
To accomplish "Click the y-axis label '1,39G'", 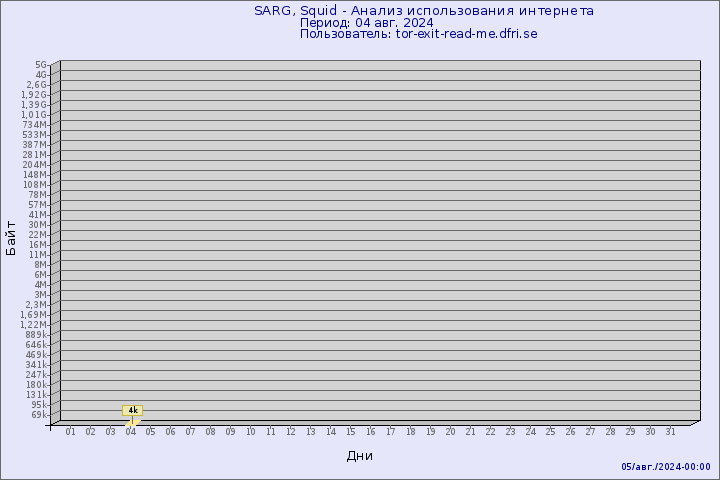I will [34, 105].
